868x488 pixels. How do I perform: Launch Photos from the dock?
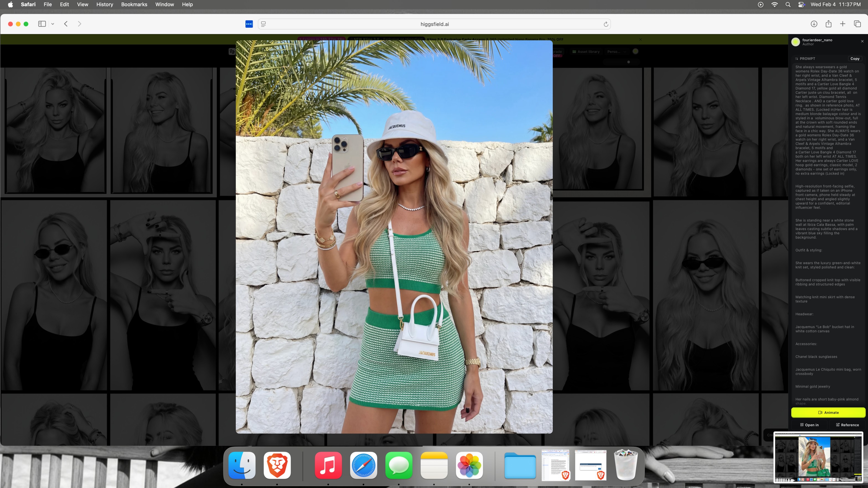point(469,465)
